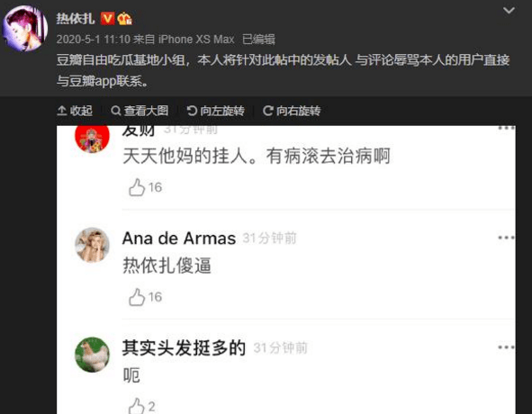Open more options on Ana de Armas comment
The width and height of the screenshot is (532, 414).
click(507, 238)
